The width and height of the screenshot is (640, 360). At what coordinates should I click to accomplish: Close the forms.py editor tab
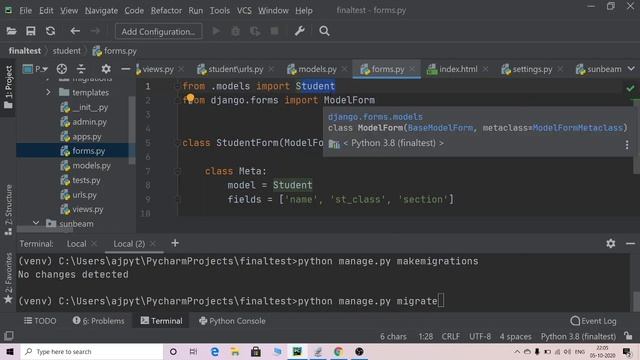[413, 69]
